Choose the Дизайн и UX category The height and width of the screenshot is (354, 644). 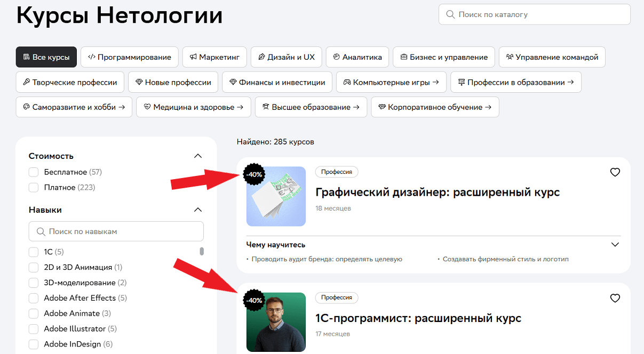(287, 57)
